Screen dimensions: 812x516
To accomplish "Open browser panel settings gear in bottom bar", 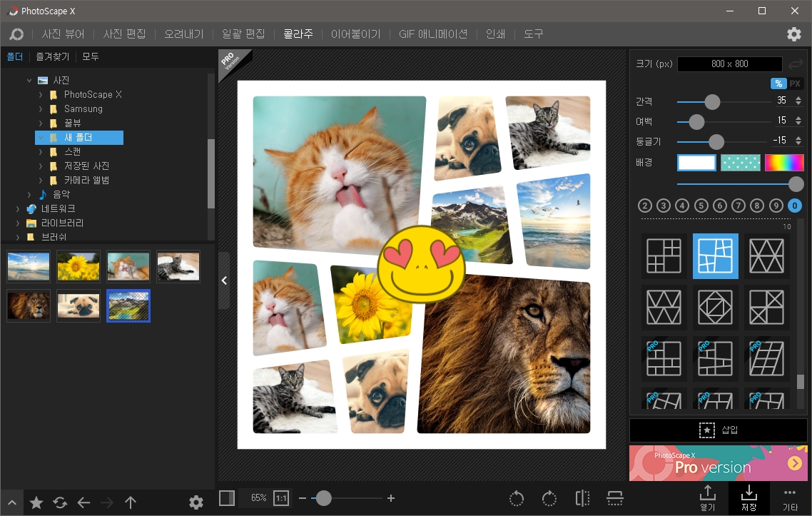I will [x=196, y=502].
